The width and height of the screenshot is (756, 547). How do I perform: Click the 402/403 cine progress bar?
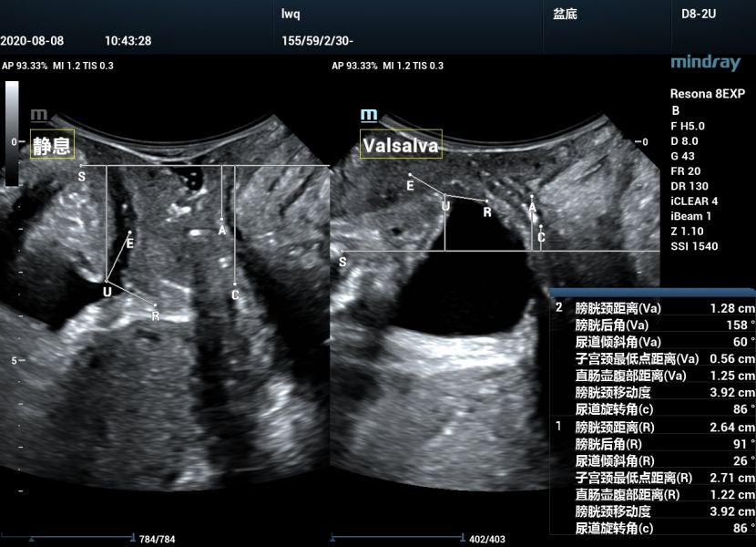[x=396, y=538]
